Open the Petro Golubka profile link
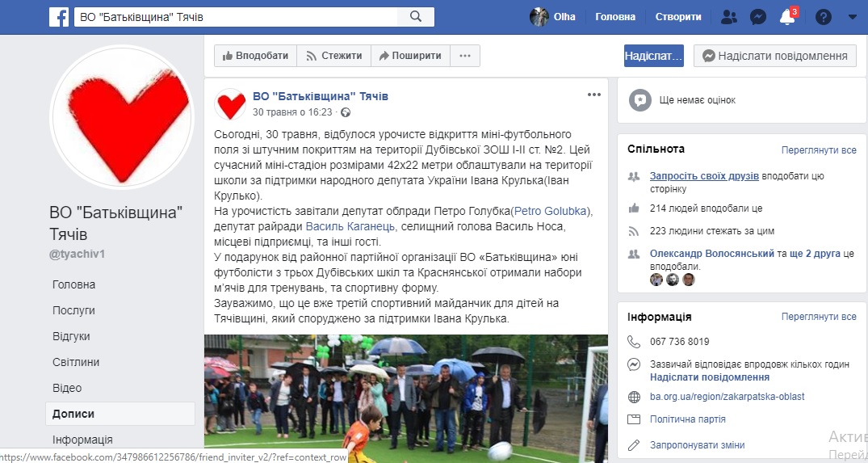Screen dimensions: 868x463 [x=550, y=211]
